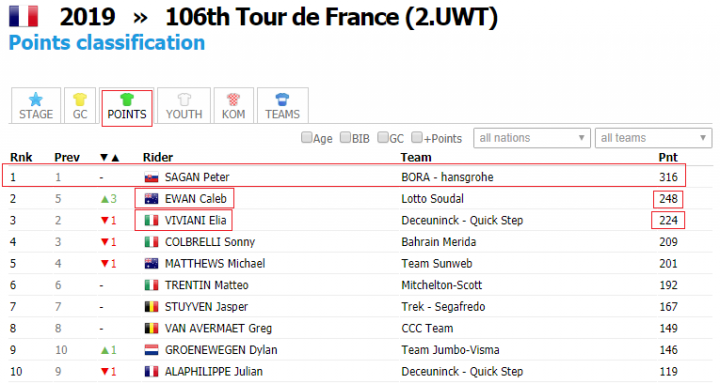This screenshot has height=384, width=720.
Task: Open rider EWAN Caleb link
Action: [196, 199]
